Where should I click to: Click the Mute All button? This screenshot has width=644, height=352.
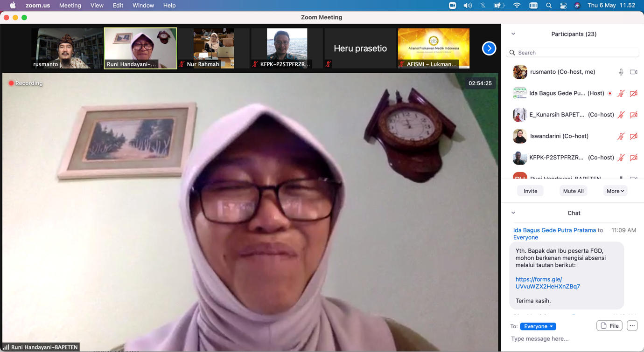(573, 191)
